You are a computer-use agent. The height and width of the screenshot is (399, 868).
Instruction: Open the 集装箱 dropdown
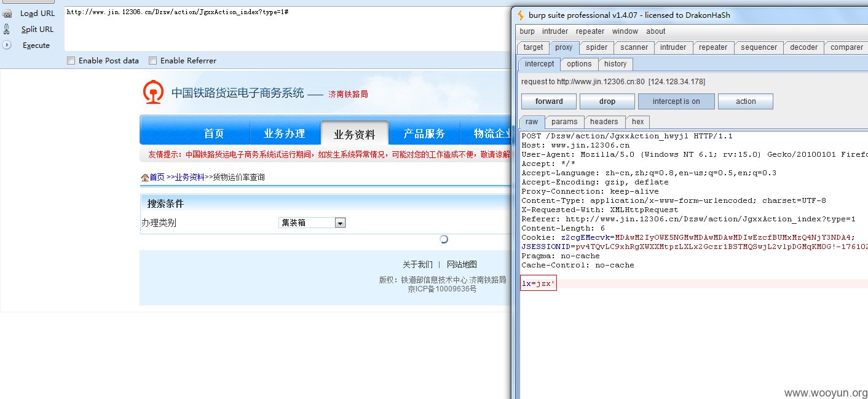[340, 223]
